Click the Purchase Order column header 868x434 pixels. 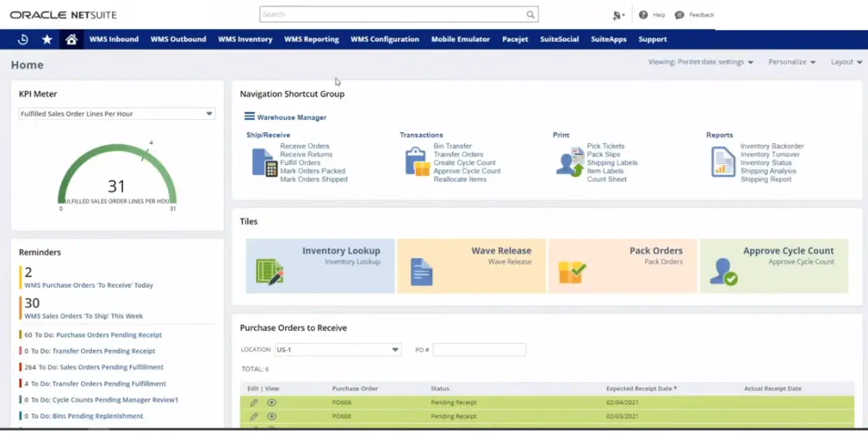(355, 389)
